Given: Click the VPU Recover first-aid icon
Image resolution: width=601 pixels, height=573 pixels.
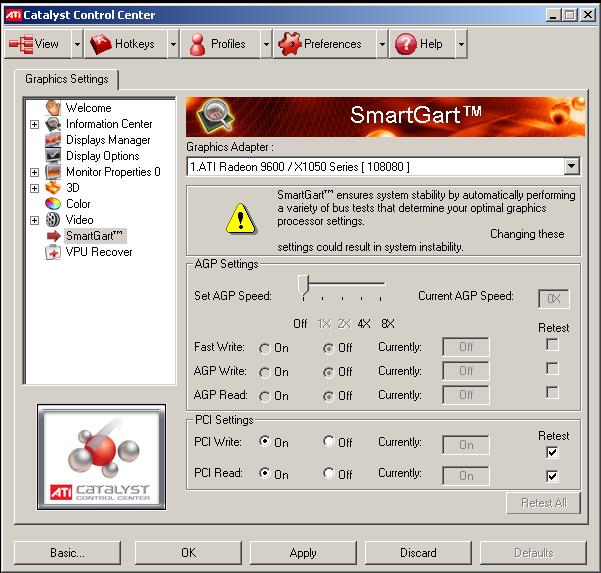Looking at the screenshot, I should tap(53, 252).
